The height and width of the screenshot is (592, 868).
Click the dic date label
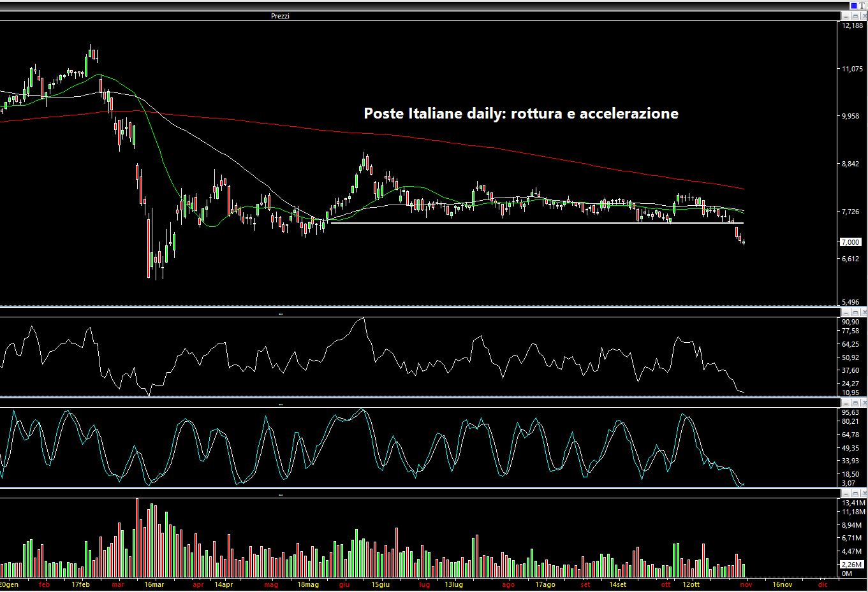(x=823, y=584)
